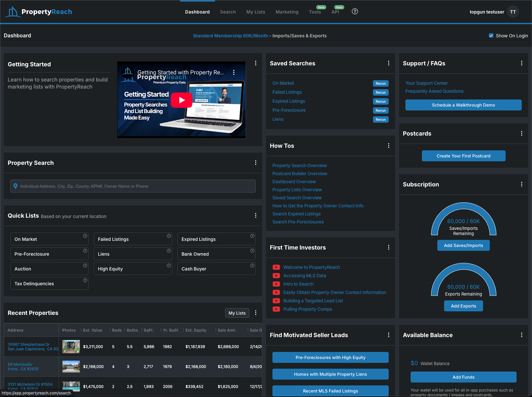Select the Bank Owned quick list
Screen dimensions: 532x397
click(x=216, y=254)
